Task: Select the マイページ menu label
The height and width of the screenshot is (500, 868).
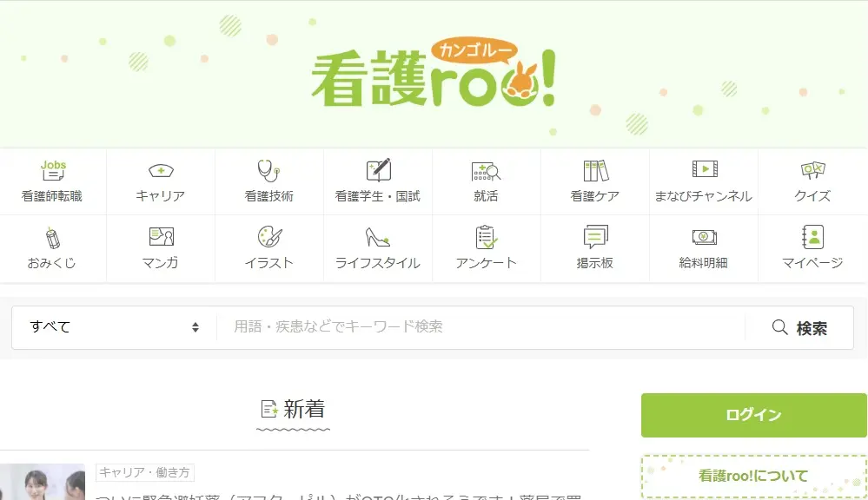Action: (x=812, y=263)
